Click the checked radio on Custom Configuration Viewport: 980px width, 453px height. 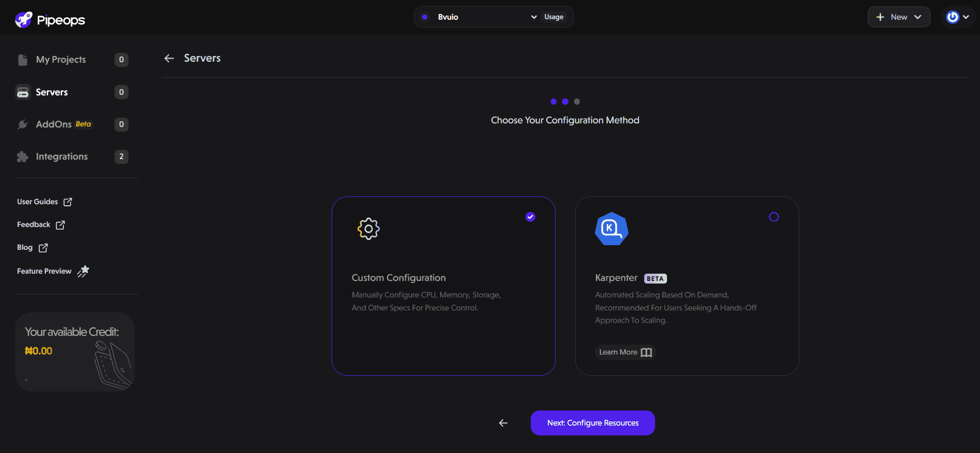point(530,217)
